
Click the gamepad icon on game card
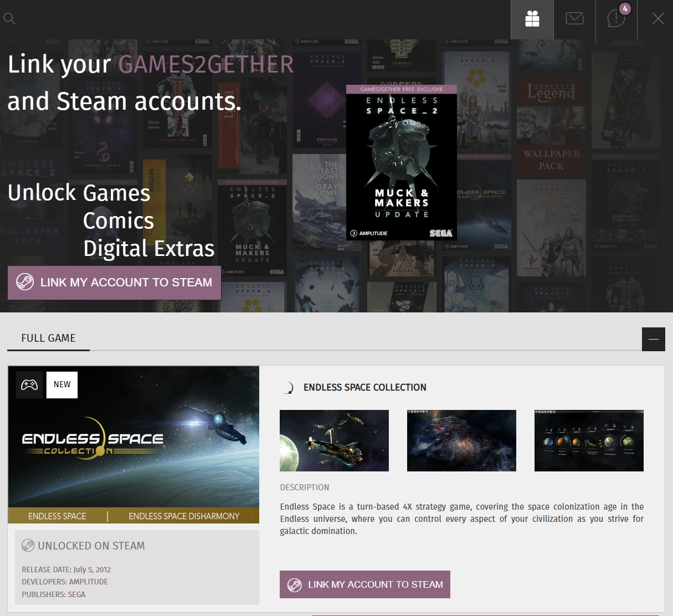point(29,384)
